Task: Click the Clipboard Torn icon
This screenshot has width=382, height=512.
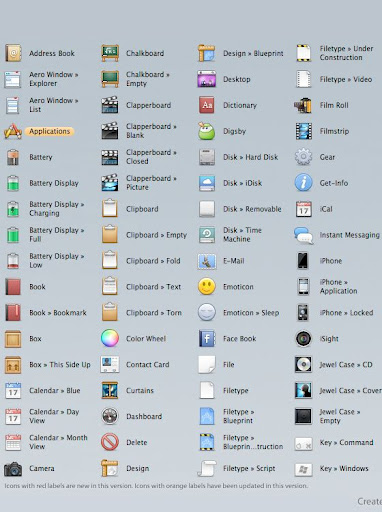Action: point(110,313)
